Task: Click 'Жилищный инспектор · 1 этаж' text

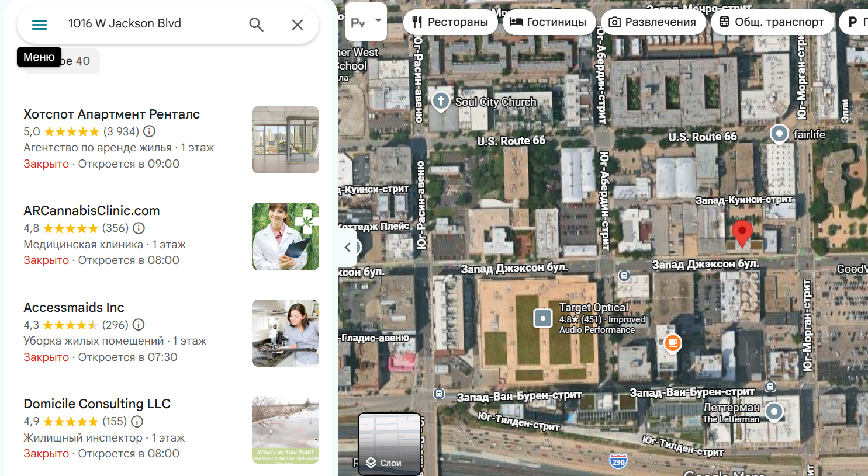Action: pyautogui.click(x=104, y=437)
